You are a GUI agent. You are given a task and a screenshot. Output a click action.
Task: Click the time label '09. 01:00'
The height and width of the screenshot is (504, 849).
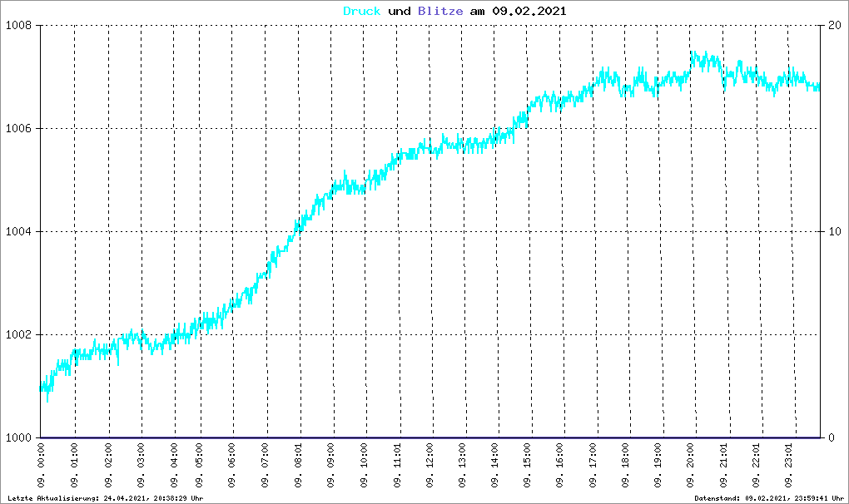(x=75, y=466)
